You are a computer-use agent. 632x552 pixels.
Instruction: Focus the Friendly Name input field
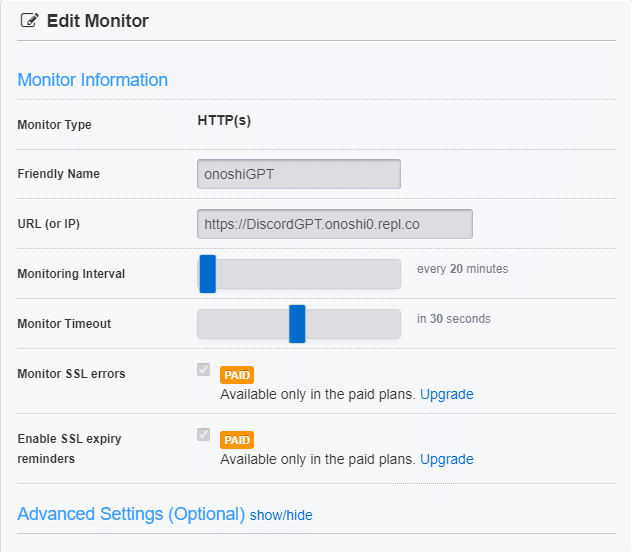(x=299, y=174)
